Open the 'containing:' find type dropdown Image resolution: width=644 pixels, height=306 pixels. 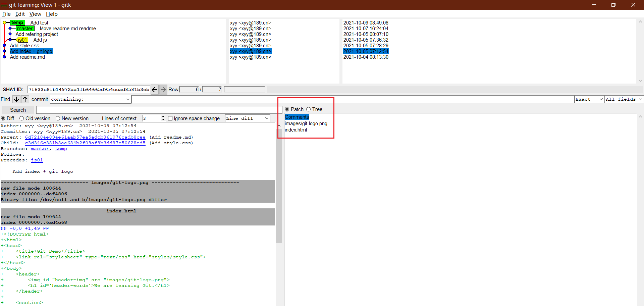tap(91, 99)
